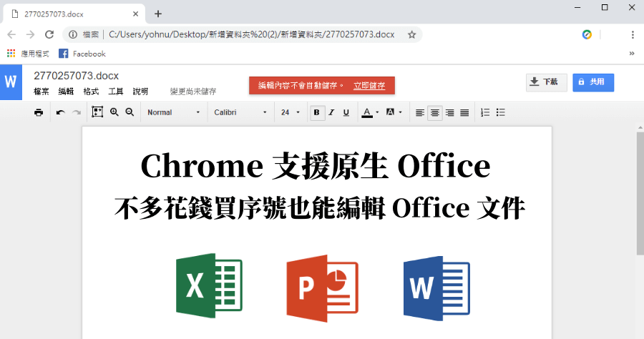Viewport: 644px width, 339px height.
Task: Open the 說明 menu
Action: click(140, 92)
